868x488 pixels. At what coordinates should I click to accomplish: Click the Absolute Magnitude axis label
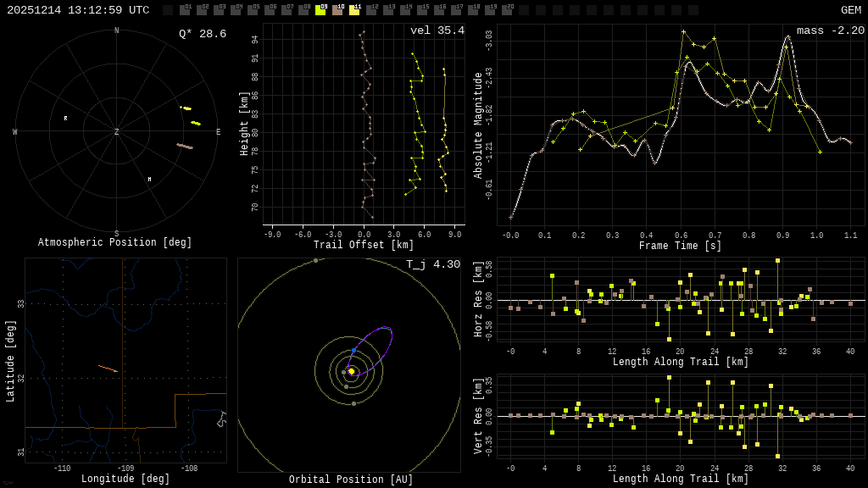point(478,125)
